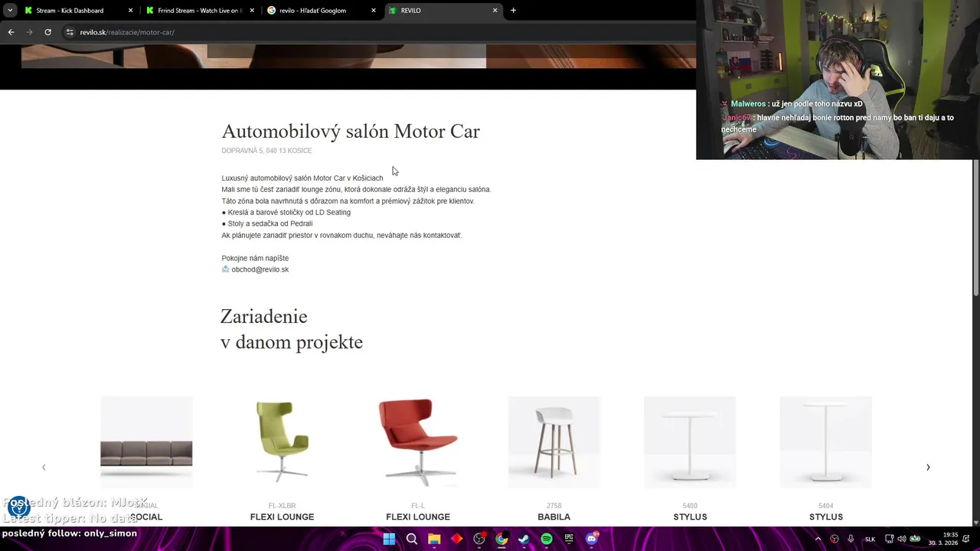
Task: Show next products in carousel
Action: (928, 467)
